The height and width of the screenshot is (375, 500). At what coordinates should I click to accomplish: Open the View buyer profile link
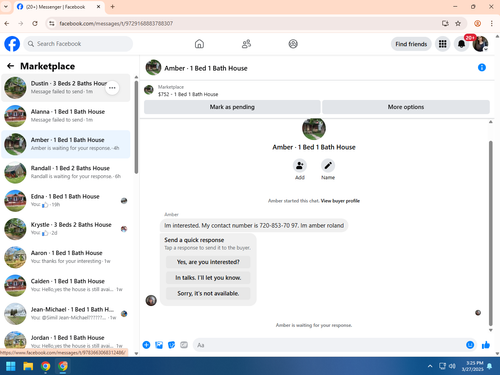click(x=340, y=201)
